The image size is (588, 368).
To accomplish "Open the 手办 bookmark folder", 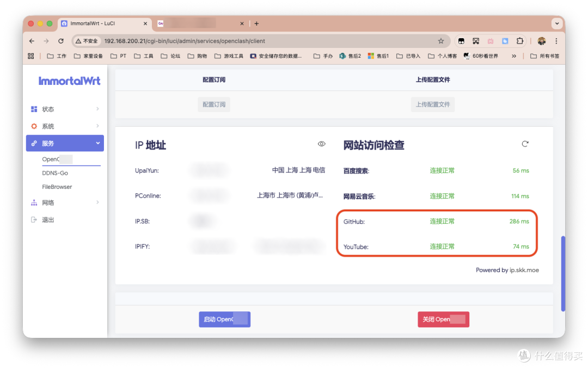I will point(323,56).
